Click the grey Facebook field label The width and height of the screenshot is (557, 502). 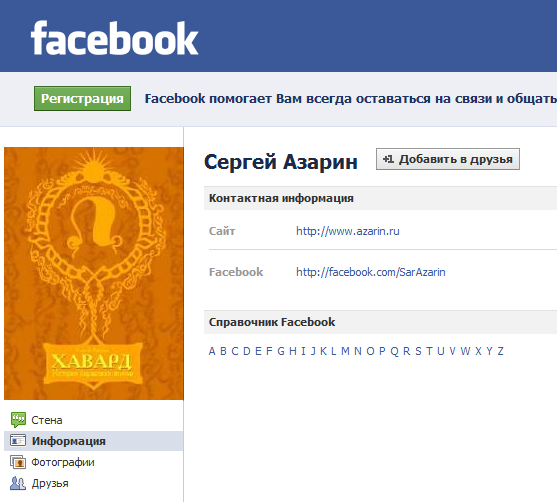[x=236, y=272]
